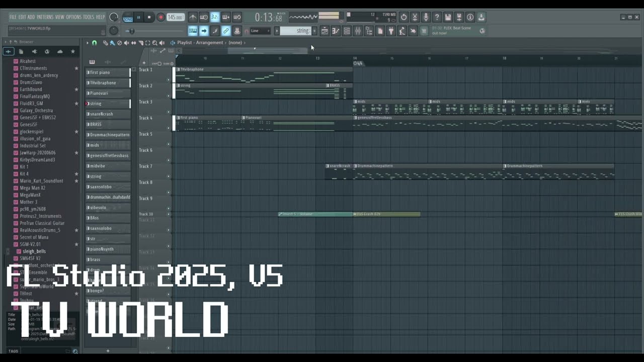Toggle wait for input before recording
644x362 pixels.
(x=204, y=17)
